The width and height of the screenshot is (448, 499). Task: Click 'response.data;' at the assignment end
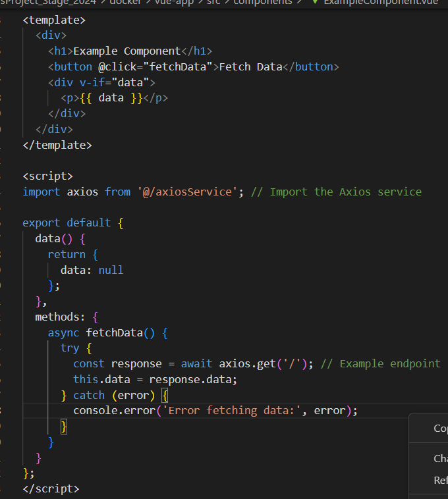[x=193, y=379]
